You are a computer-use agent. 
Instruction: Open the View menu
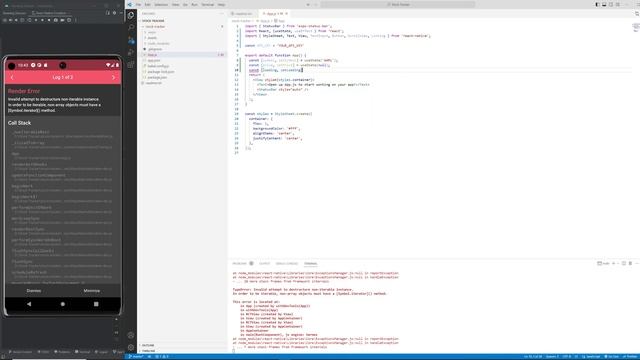[175, 4]
